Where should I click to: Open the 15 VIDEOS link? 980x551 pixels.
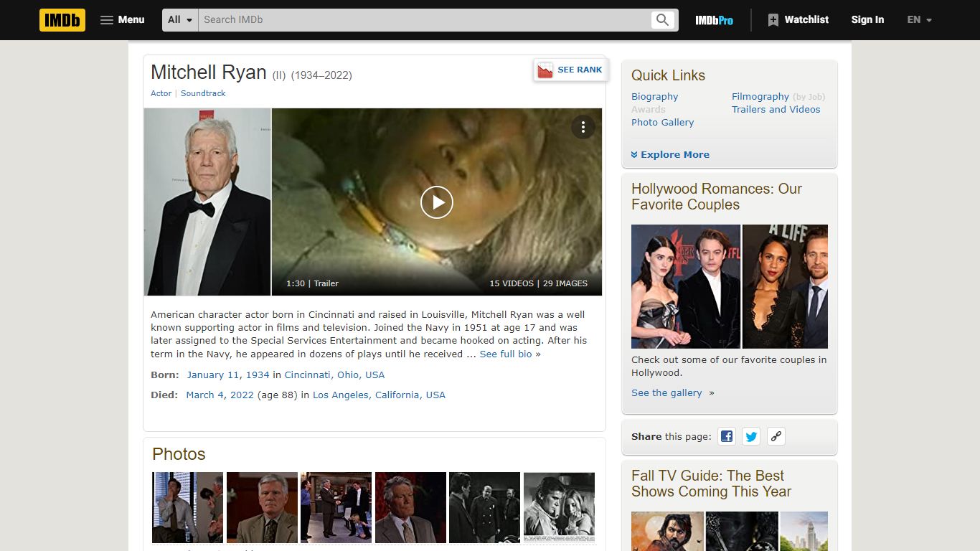[512, 283]
